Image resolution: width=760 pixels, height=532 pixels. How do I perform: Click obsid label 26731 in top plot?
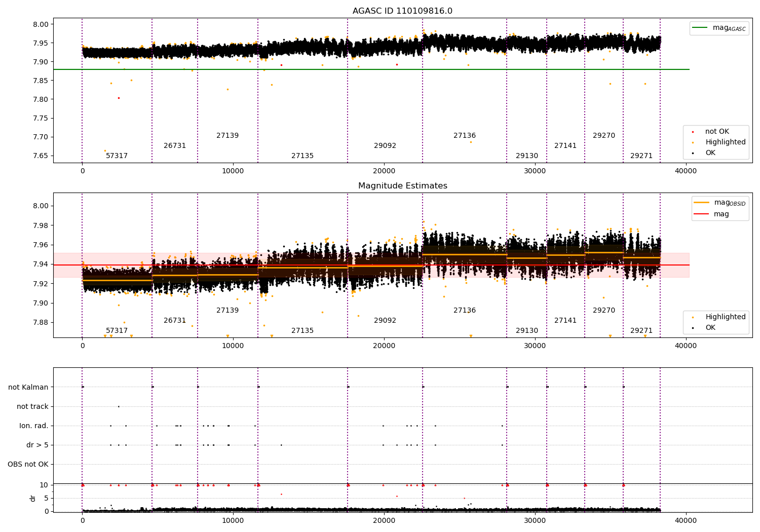(x=175, y=146)
